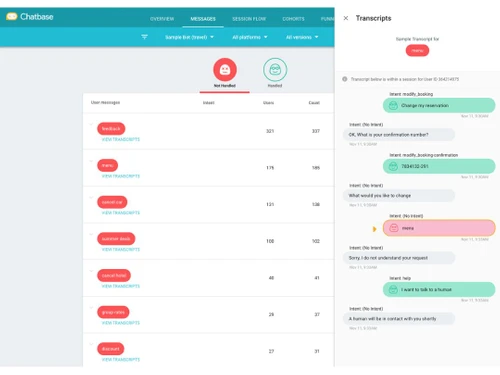Select the Handled green face icon

coord(275,69)
